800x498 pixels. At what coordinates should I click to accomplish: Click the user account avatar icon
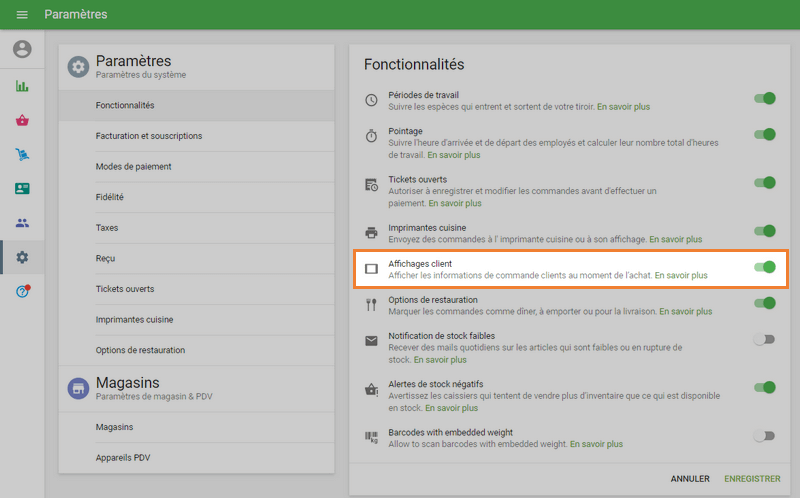point(22,49)
